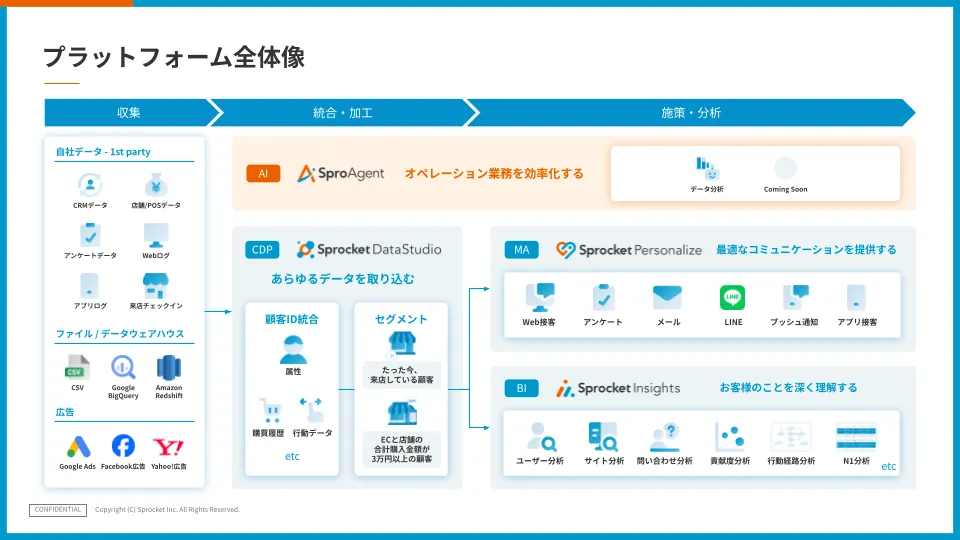Click the 行動データ hand icon
Screen dimensions: 960x540
tap(312, 410)
